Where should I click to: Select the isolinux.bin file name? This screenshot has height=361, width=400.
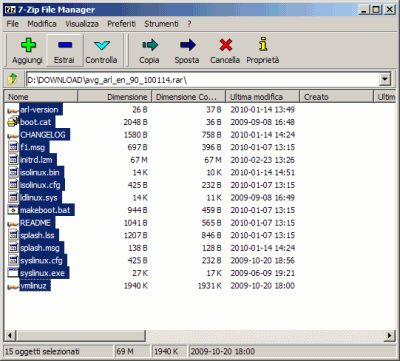pyautogui.click(x=40, y=172)
